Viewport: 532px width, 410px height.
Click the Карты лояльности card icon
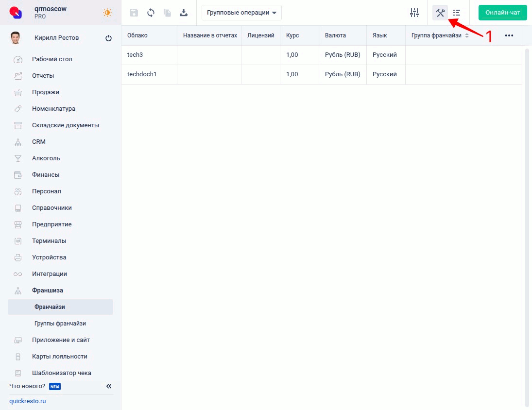click(x=18, y=357)
